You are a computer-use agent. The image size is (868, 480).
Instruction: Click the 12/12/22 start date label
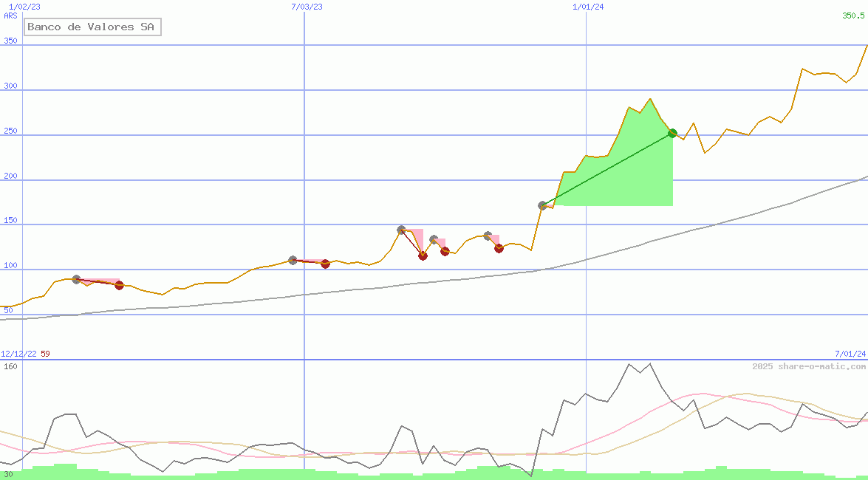point(18,354)
